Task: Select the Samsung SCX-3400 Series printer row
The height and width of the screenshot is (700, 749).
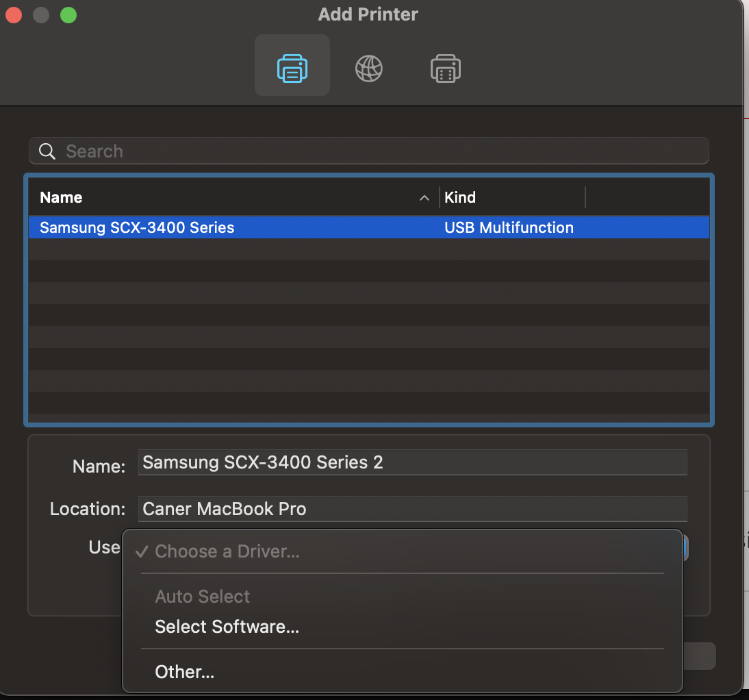Action: (x=369, y=227)
